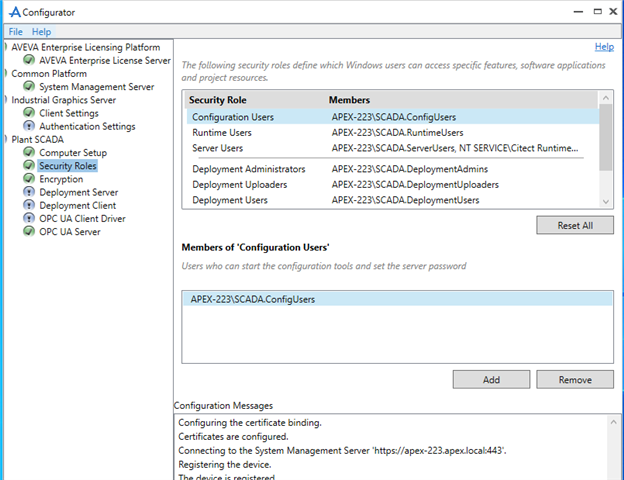The height and width of the screenshot is (480, 624).
Task: Click the System Management Server status icon
Action: click(x=29, y=86)
